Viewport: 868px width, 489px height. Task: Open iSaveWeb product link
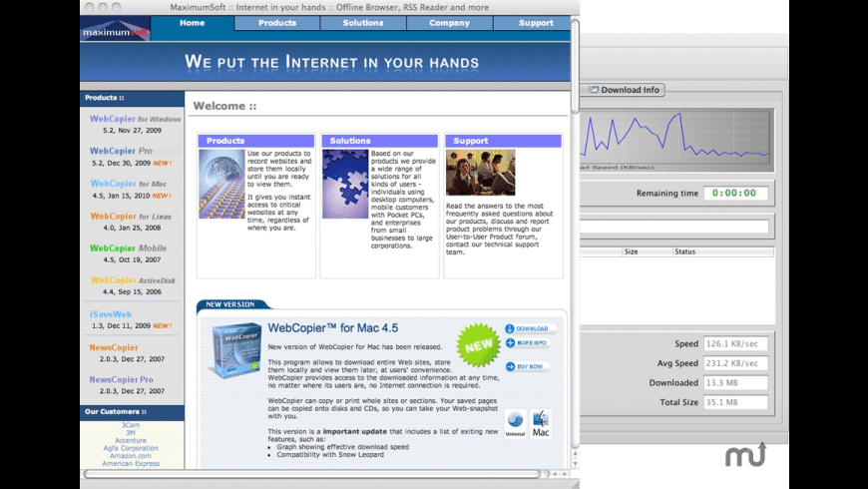point(111,314)
